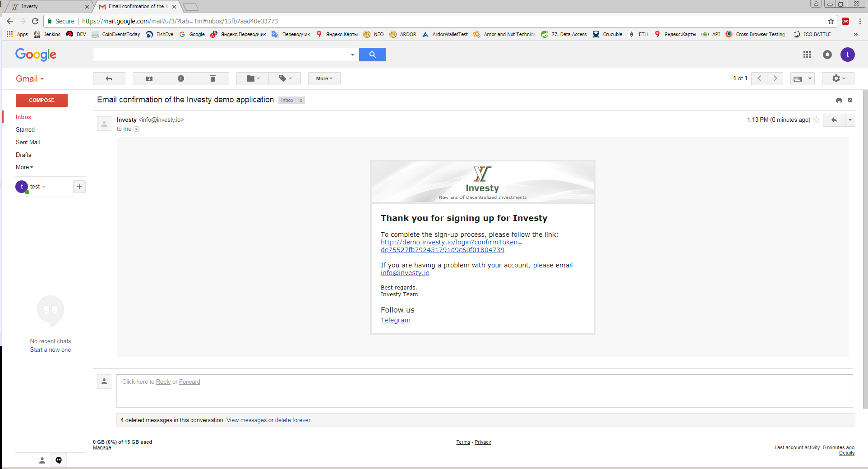868x469 pixels.
Task: Open Chrome three-dot menu
Action: tap(860, 21)
